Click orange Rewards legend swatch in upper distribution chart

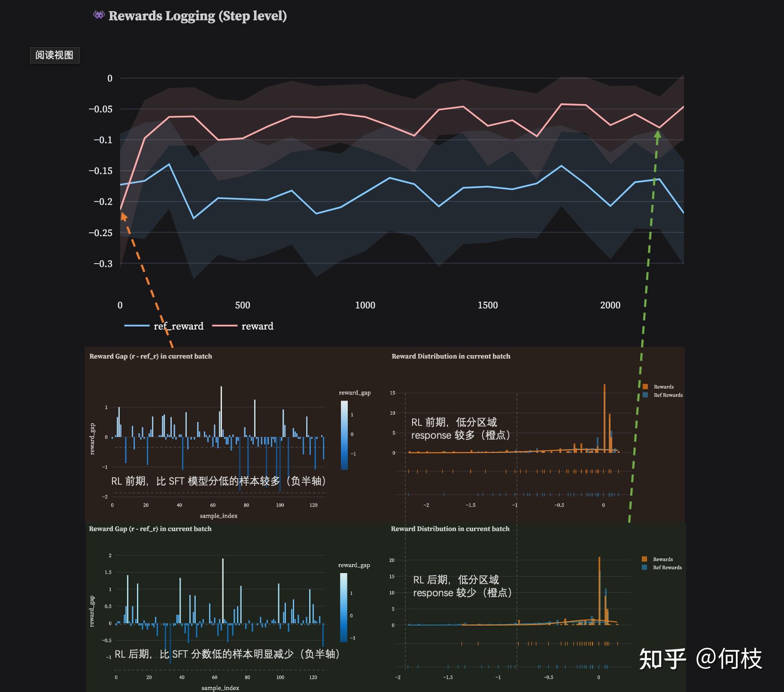[x=645, y=387]
